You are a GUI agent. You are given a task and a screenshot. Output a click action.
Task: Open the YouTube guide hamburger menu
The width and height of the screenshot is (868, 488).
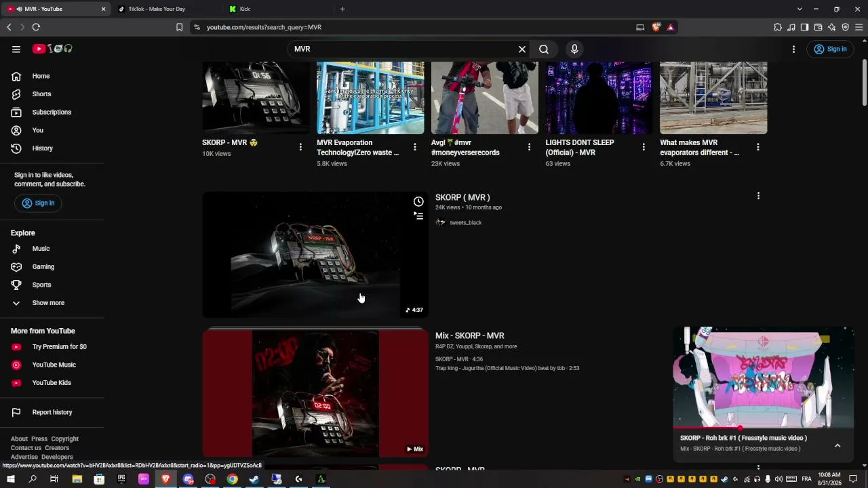coord(16,49)
